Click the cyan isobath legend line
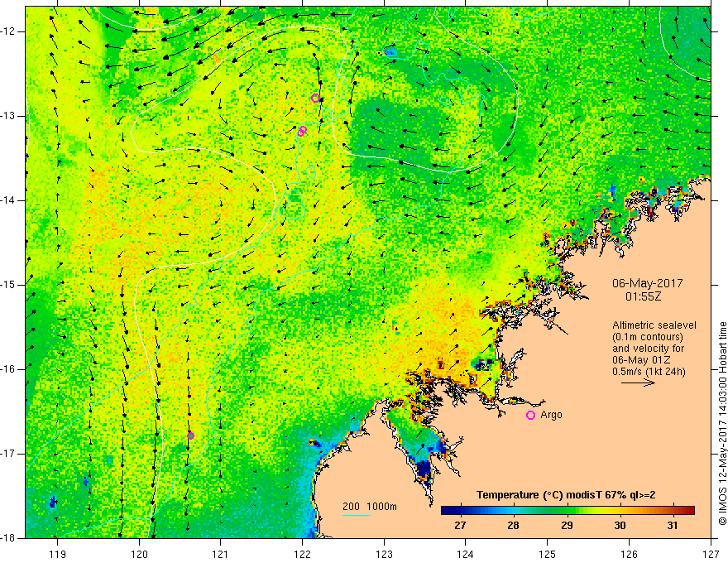This screenshot has height=563, width=728. pos(356,515)
